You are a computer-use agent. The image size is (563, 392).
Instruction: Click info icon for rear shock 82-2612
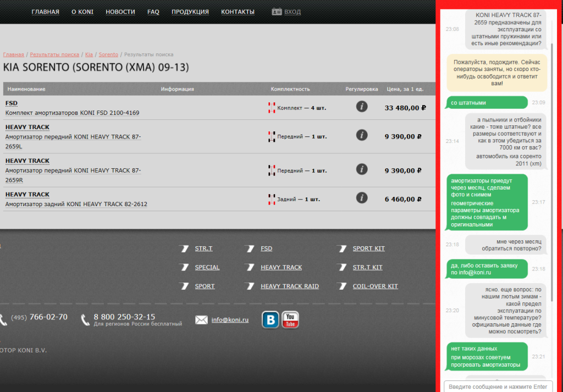click(x=361, y=198)
